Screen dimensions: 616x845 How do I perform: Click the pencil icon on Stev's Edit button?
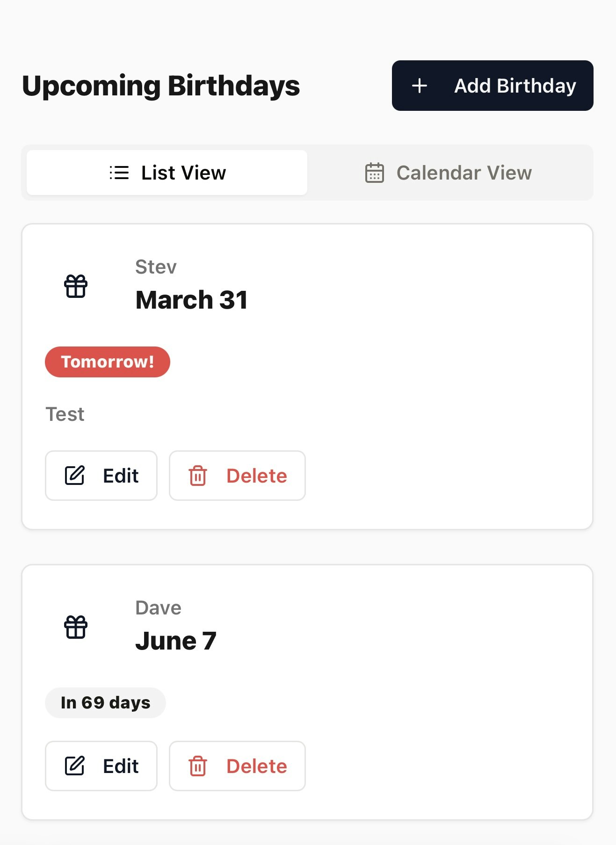tap(74, 476)
